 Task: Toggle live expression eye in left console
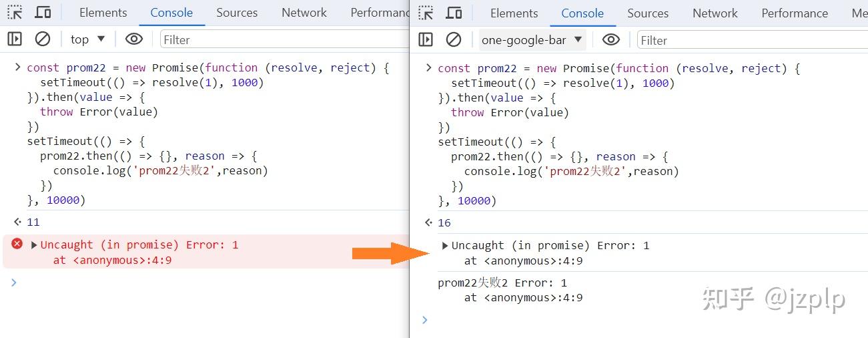134,39
